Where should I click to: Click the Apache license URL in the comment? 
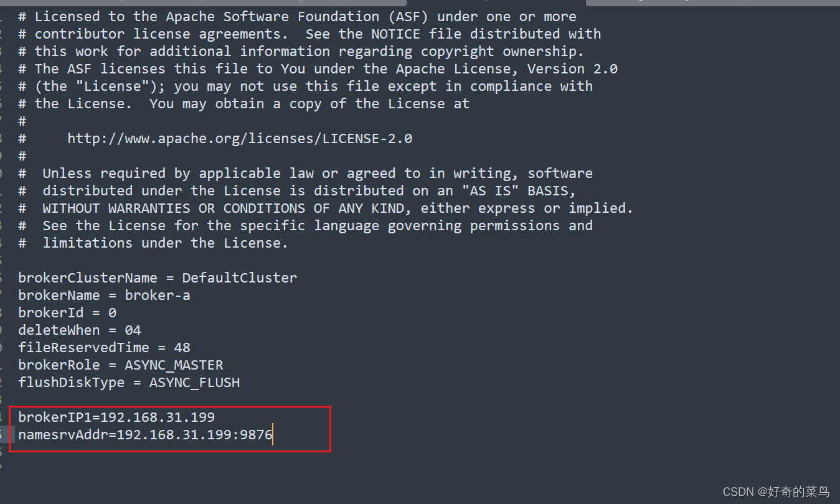[240, 138]
